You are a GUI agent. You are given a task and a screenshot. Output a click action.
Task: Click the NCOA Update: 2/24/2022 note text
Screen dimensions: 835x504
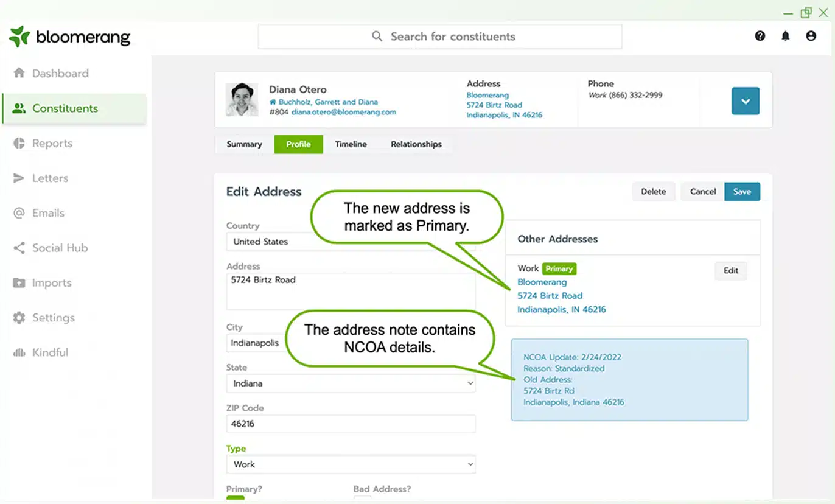(x=572, y=357)
